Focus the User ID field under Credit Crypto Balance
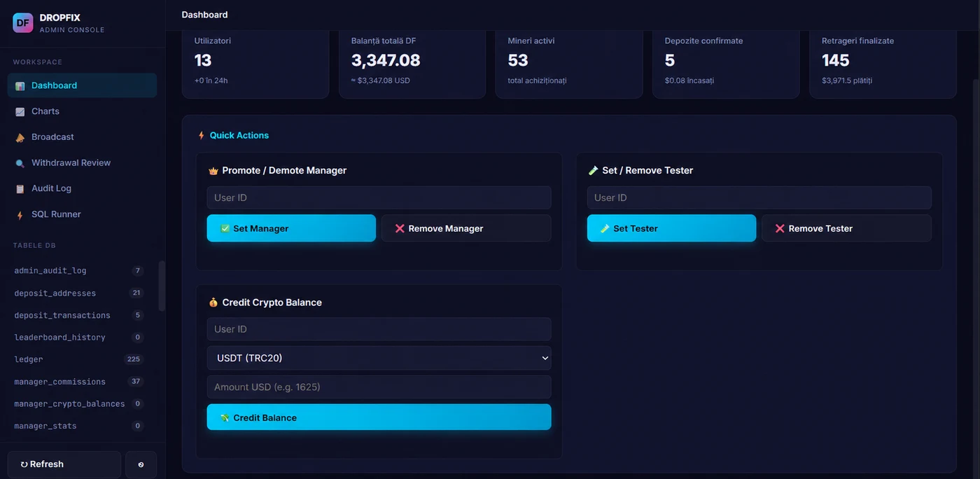Screen dimensions: 980x479 [379, 329]
